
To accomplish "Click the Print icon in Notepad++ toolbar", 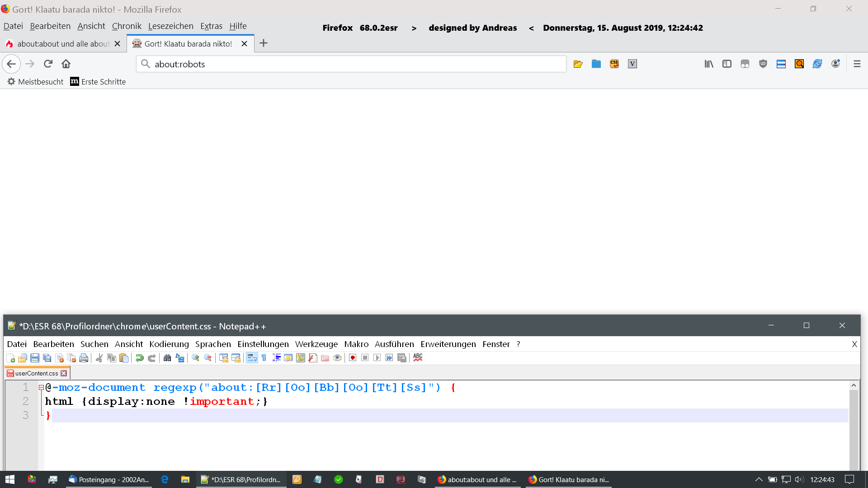I will [x=84, y=358].
